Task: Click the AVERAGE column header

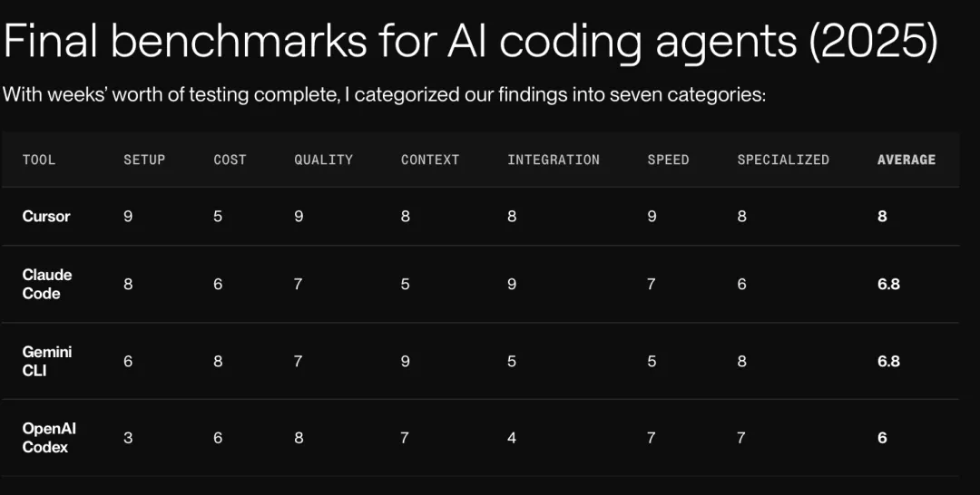Action: coord(906,160)
